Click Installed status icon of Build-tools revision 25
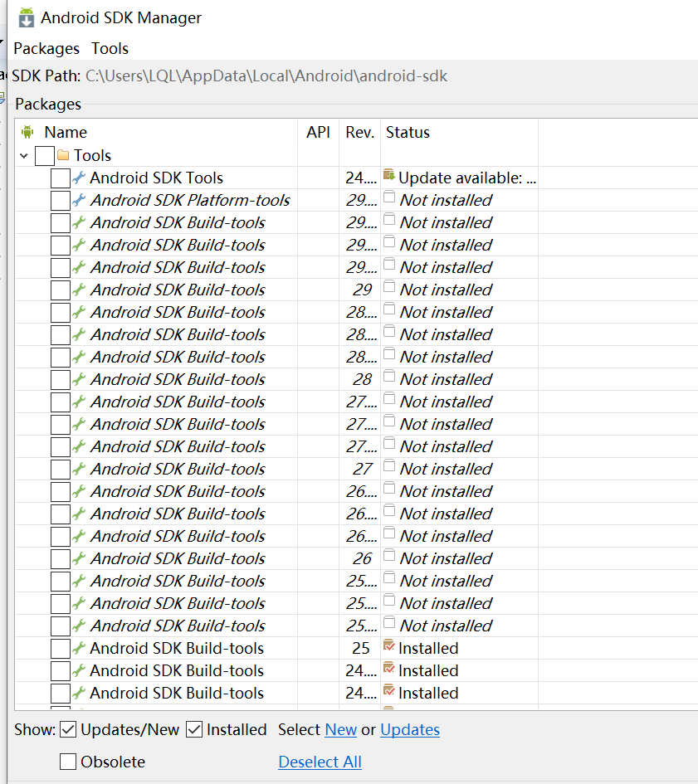Viewport: 698px width, 784px height. [x=389, y=645]
